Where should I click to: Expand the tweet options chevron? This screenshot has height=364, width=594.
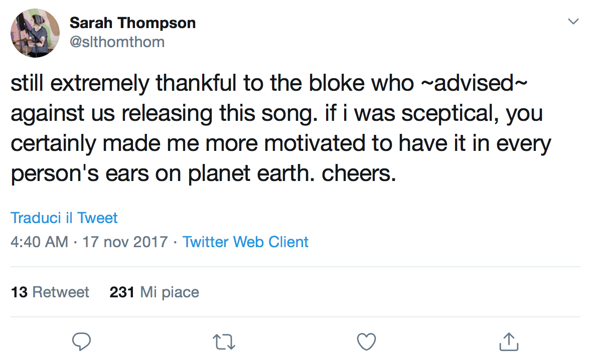[x=573, y=22]
